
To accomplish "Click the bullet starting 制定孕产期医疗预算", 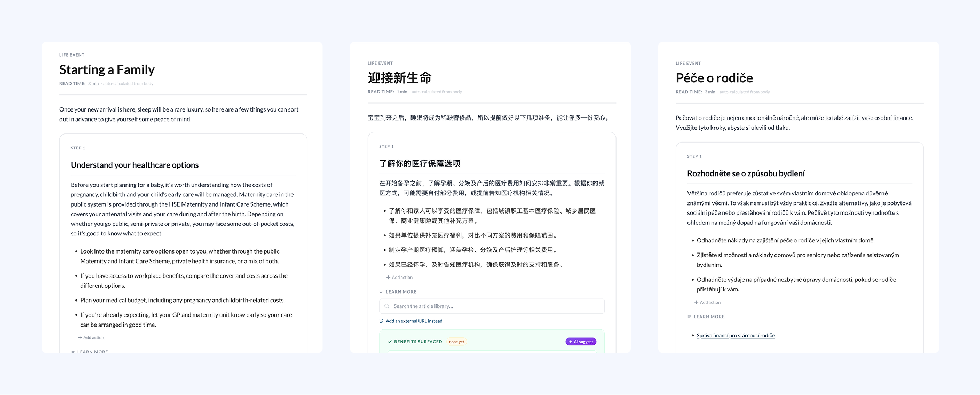I will [474, 250].
